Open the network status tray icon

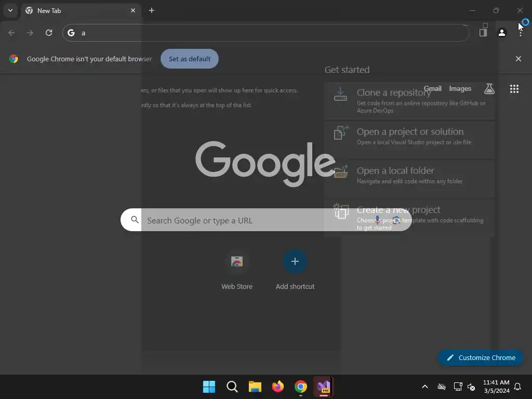[x=458, y=387]
